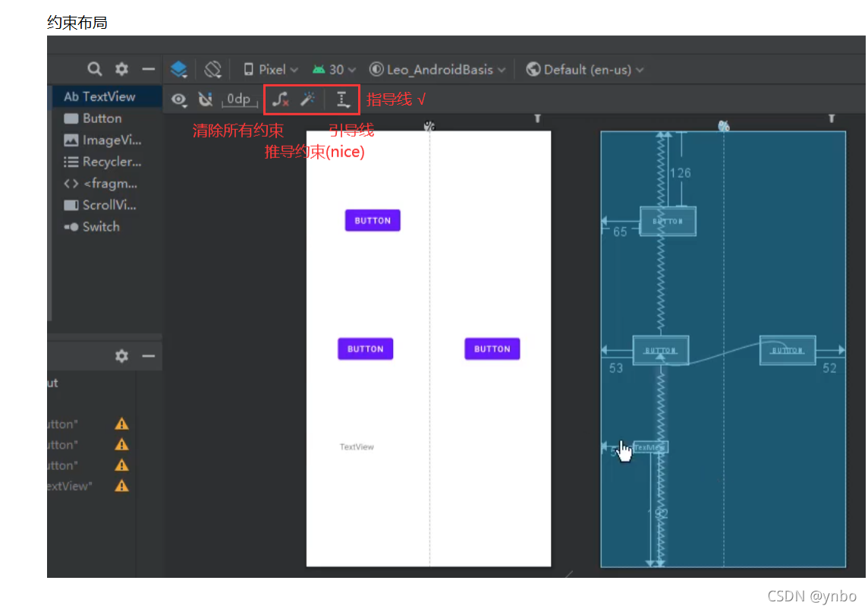Click the warning icon next to TextView entry
This screenshot has height=612, width=868.
point(121,486)
